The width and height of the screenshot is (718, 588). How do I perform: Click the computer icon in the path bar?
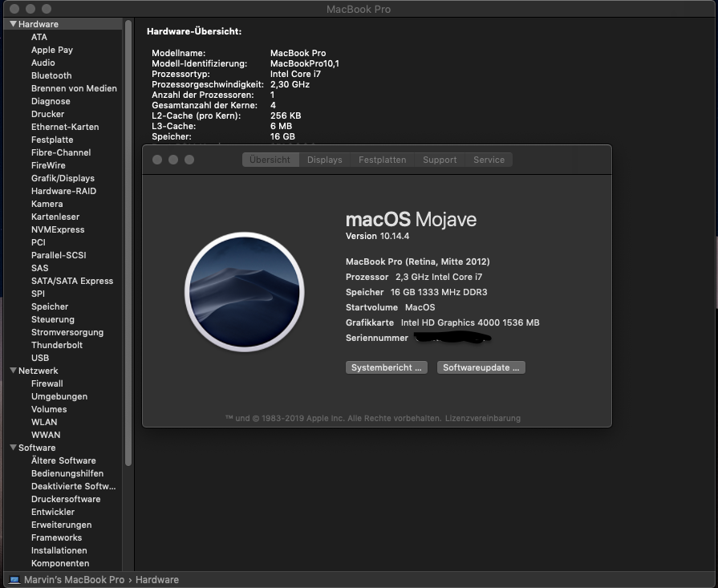pyautogui.click(x=14, y=579)
